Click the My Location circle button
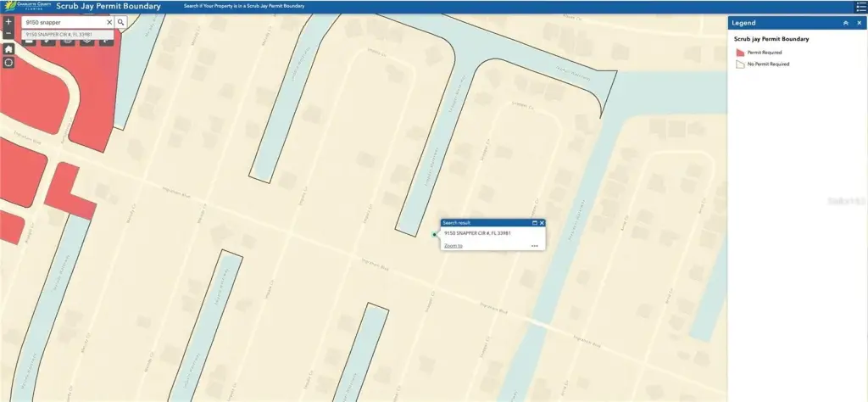Image resolution: width=868 pixels, height=402 pixels. click(8, 63)
